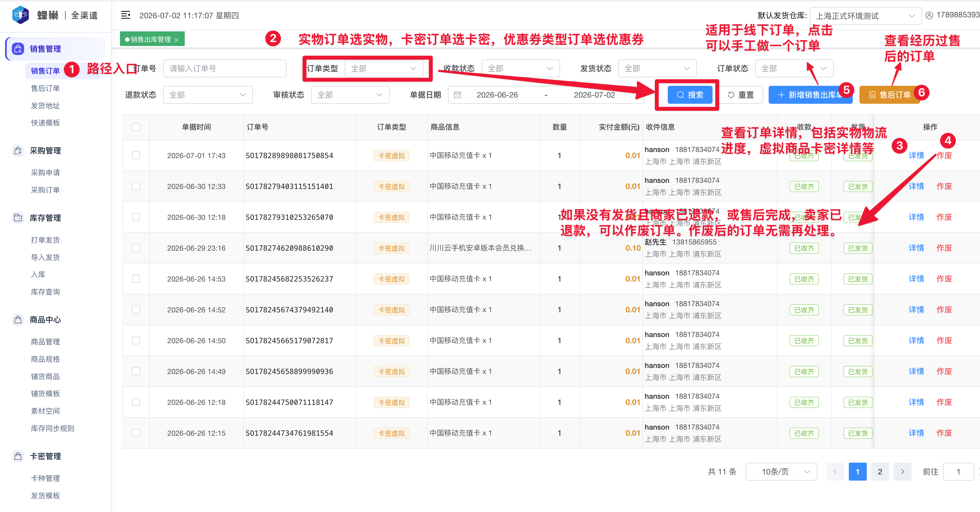This screenshot has height=512, width=980.
Task: Open the 订单类型 dropdown
Action: pos(384,68)
